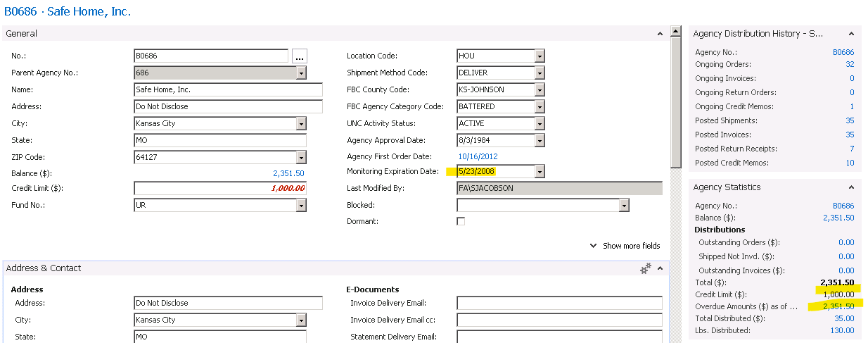868x343 pixels.
Task: Collapse the General section
Action: [659, 34]
